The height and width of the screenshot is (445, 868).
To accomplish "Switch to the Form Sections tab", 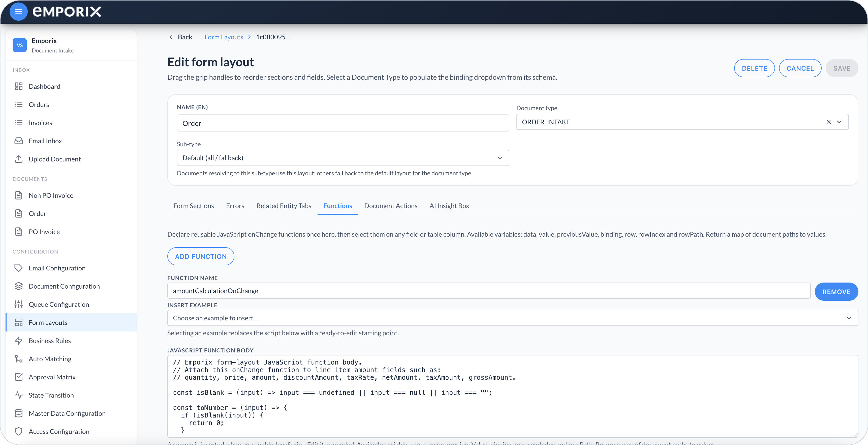I will pos(193,206).
